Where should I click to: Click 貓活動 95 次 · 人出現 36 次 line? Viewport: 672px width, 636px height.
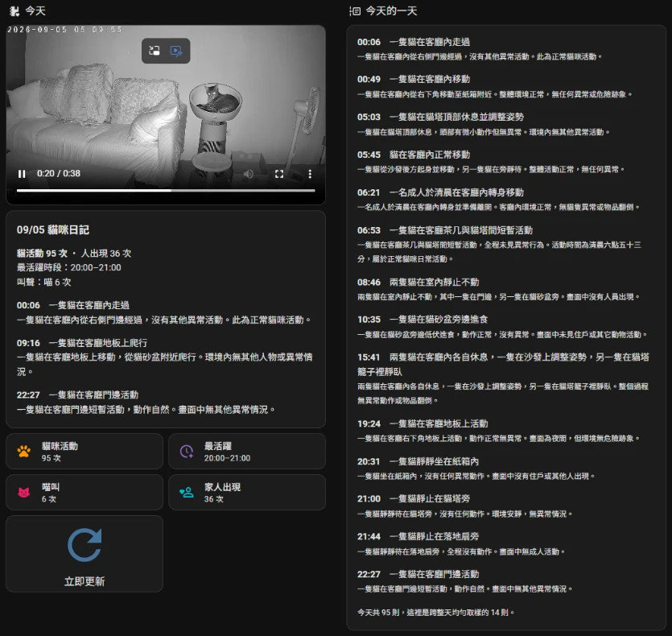coord(74,254)
